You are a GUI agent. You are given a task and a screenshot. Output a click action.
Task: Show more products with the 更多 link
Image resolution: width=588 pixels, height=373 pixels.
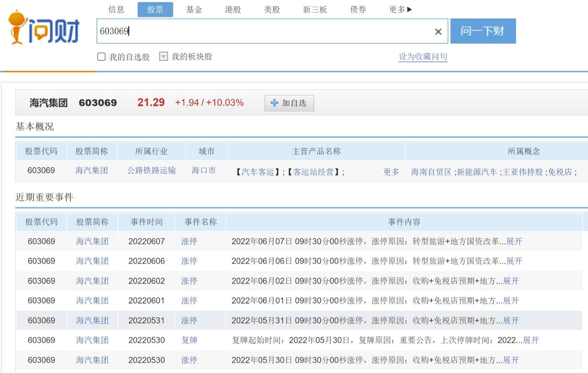click(391, 172)
